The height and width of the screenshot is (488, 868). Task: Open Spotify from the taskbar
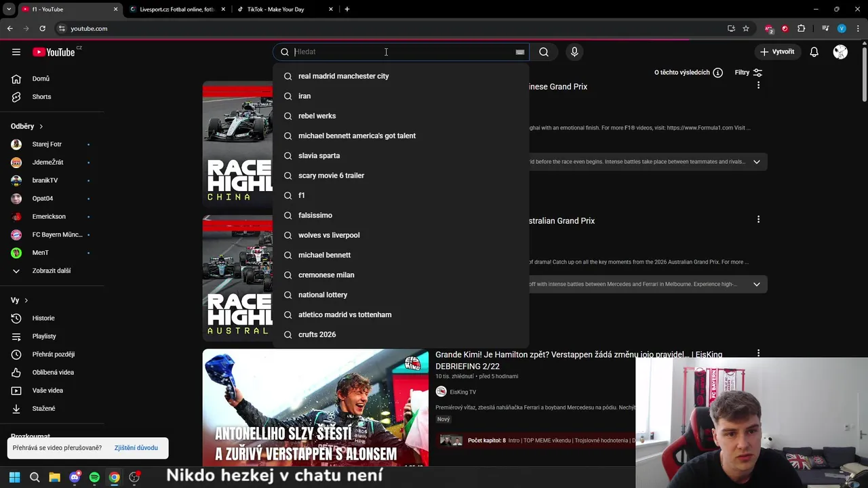point(94,477)
